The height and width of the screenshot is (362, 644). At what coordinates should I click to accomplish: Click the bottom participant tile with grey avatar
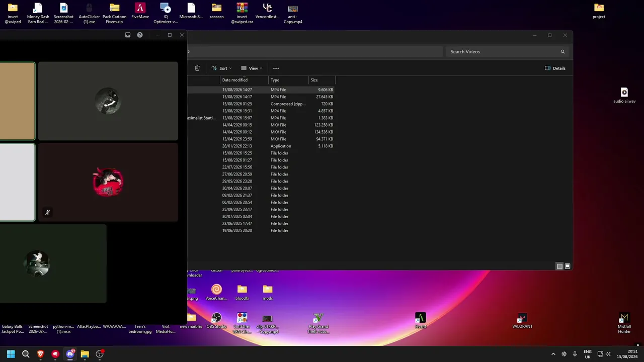pyautogui.click(x=53, y=263)
